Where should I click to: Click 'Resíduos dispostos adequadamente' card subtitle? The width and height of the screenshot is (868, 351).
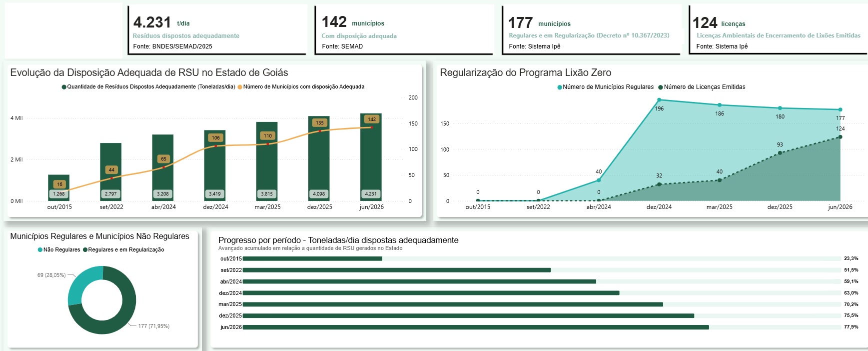point(186,36)
